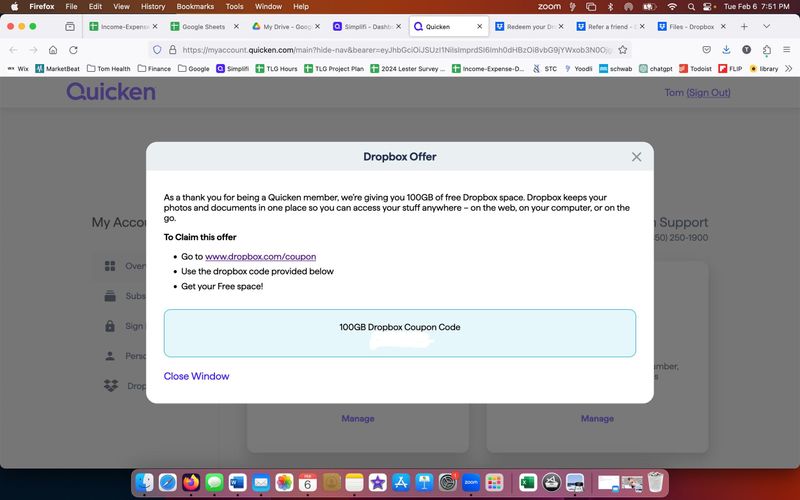Close the Dropbox Offer dialog with X
800x500 pixels.
point(636,157)
